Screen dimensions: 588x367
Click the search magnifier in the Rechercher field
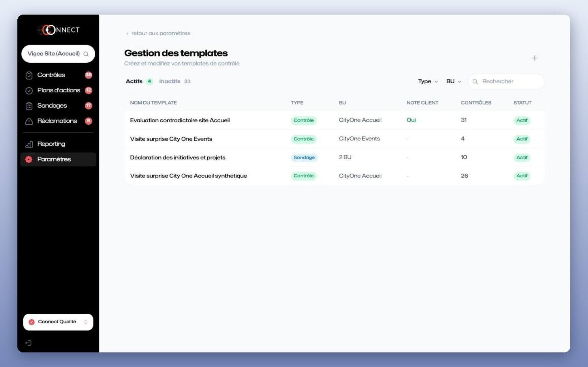pos(475,82)
